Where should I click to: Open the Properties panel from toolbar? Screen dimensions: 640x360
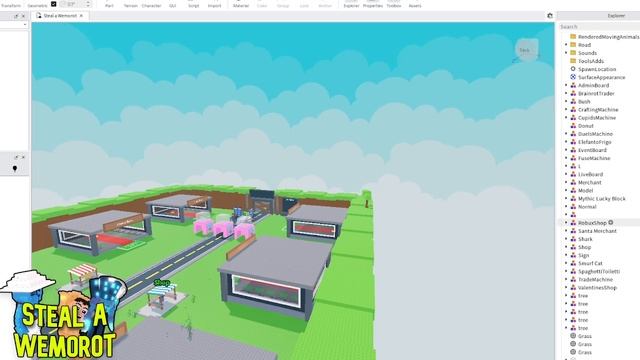(373, 6)
